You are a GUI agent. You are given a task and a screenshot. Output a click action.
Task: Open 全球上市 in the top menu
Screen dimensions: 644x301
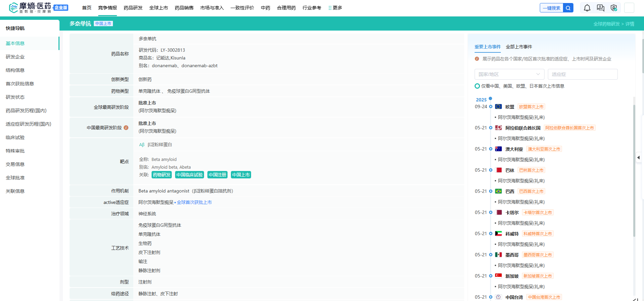(159, 8)
